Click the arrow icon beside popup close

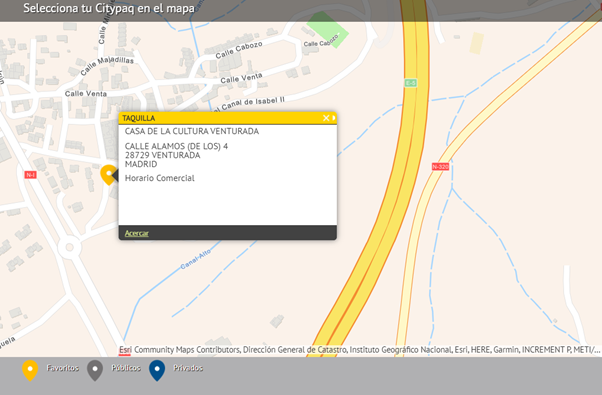pyautogui.click(x=334, y=118)
